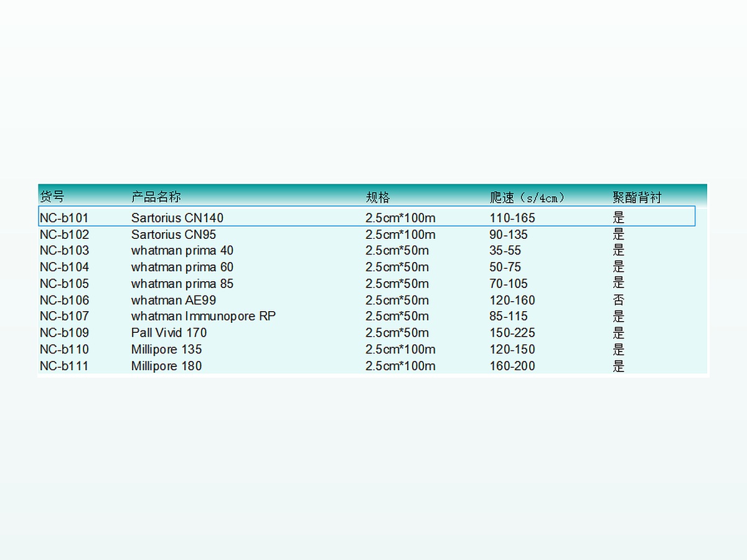The width and height of the screenshot is (747, 560).
Task: Click the 否 backing value for NC-b106
Action: click(618, 300)
